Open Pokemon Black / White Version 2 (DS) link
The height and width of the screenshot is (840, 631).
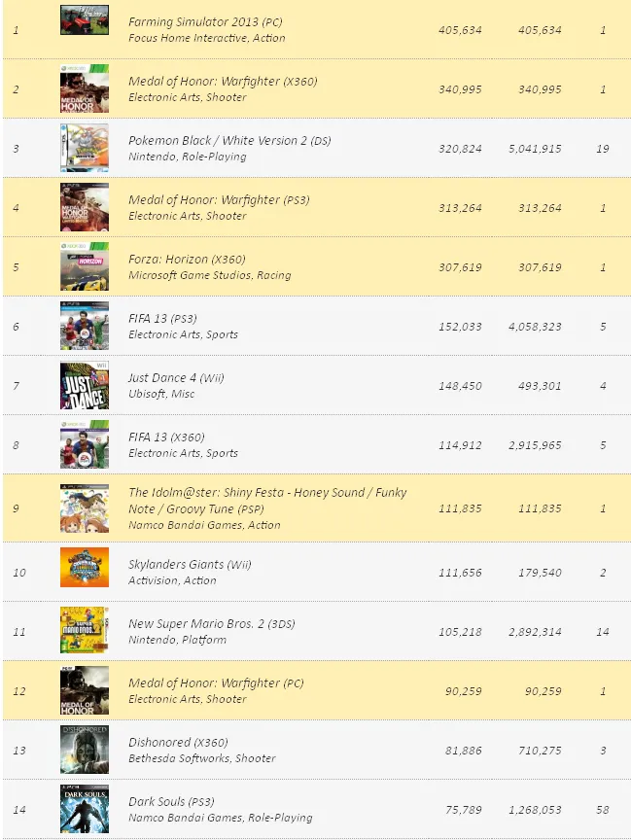pos(229,141)
